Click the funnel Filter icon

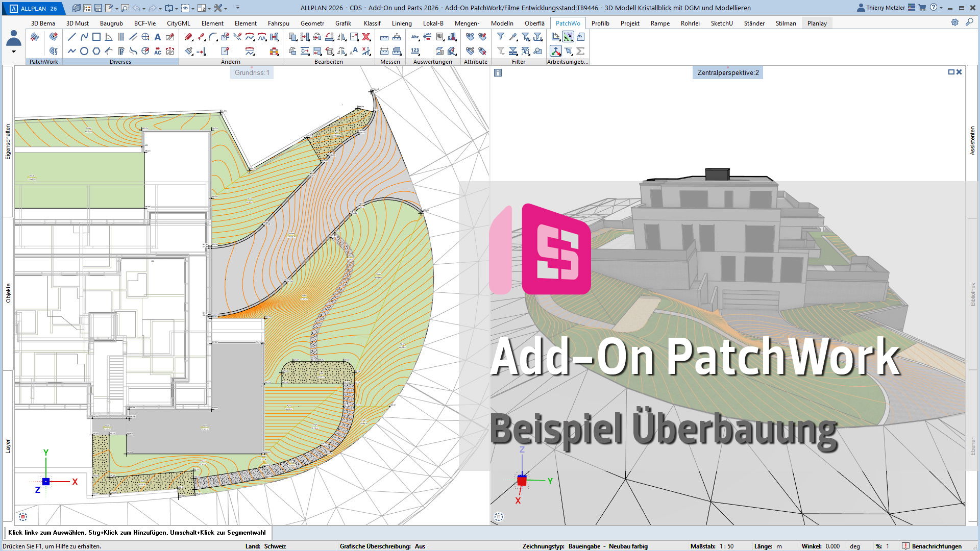(x=501, y=37)
